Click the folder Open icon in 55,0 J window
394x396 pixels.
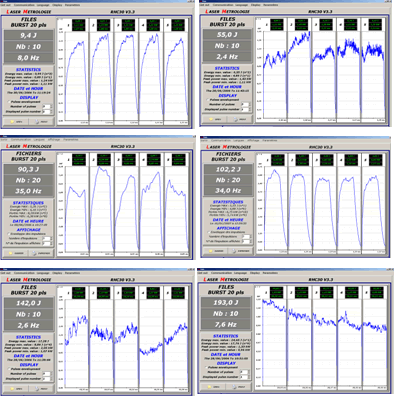pyautogui.click(x=210, y=119)
